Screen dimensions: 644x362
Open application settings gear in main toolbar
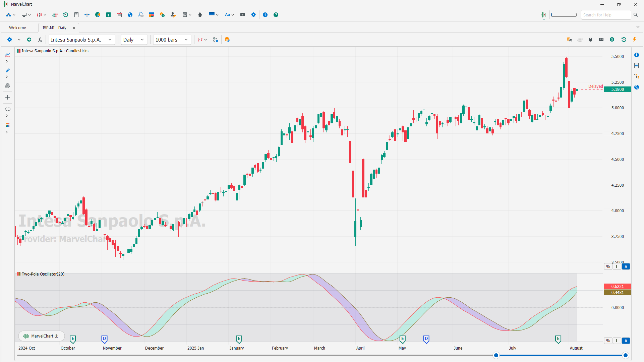253,15
